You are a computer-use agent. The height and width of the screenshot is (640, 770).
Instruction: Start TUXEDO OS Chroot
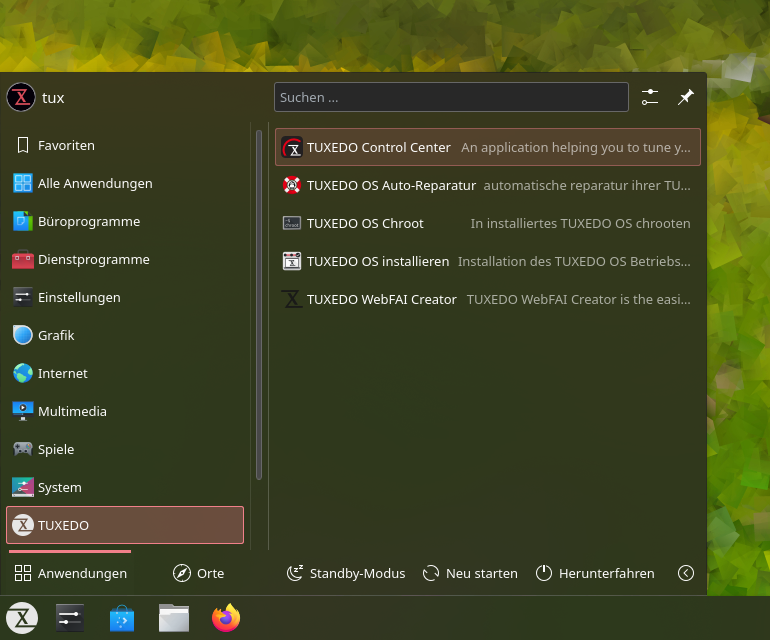point(488,223)
